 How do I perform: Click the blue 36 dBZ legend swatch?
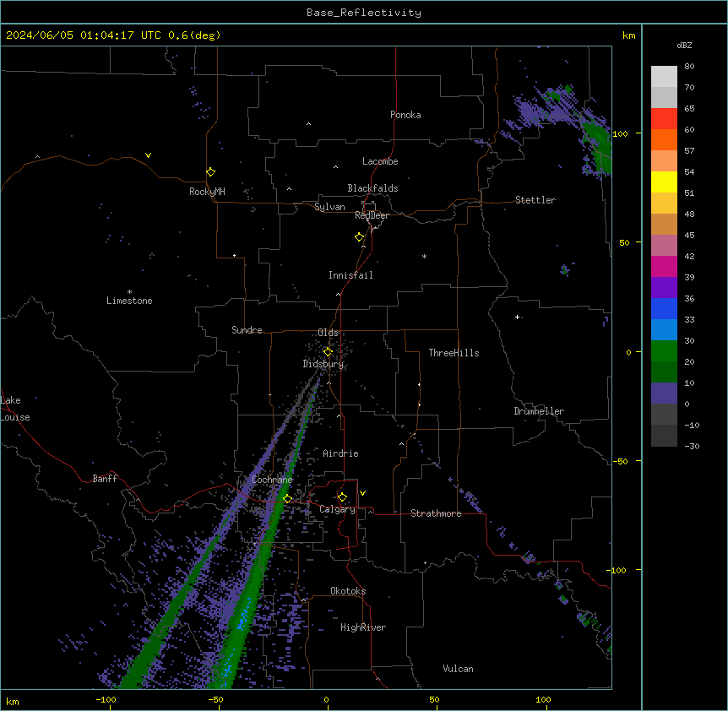click(664, 308)
